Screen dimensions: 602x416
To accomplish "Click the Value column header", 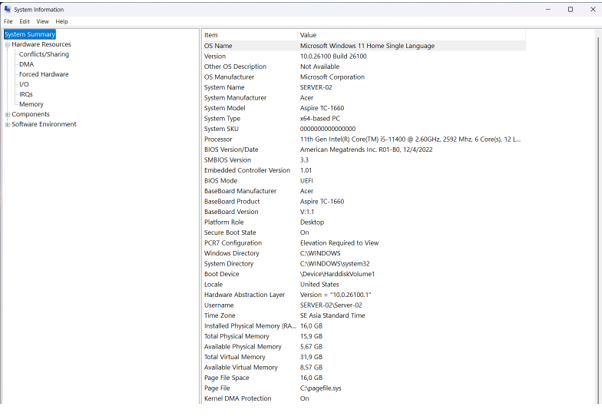I will [x=308, y=35].
